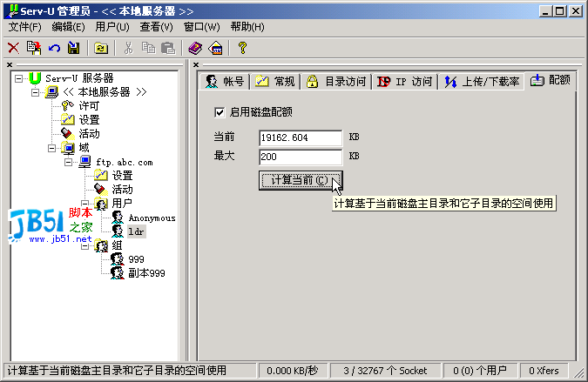Select 活动 under 本地服务器
This screenshot has height=382, width=588.
coord(89,134)
